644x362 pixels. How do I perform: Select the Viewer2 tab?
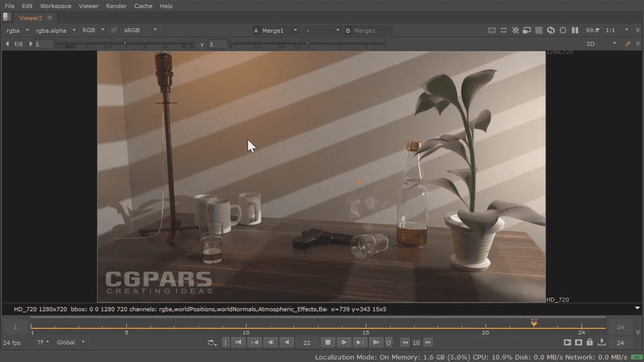[x=30, y=17]
